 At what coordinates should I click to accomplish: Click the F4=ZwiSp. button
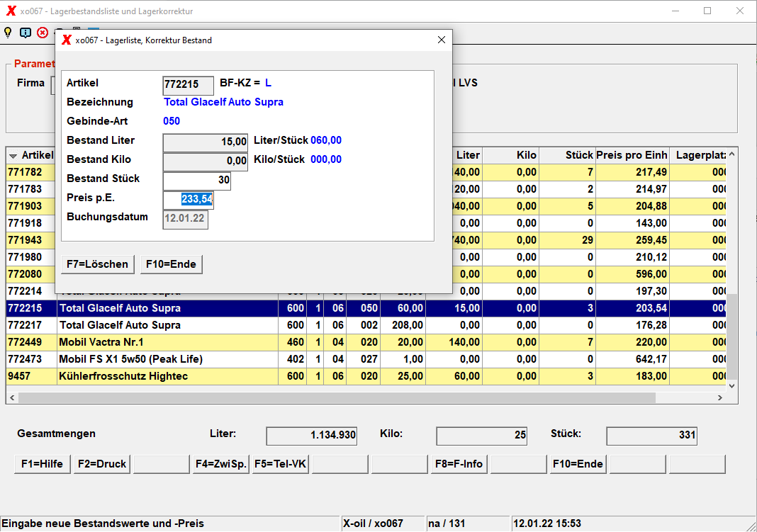pyautogui.click(x=220, y=464)
